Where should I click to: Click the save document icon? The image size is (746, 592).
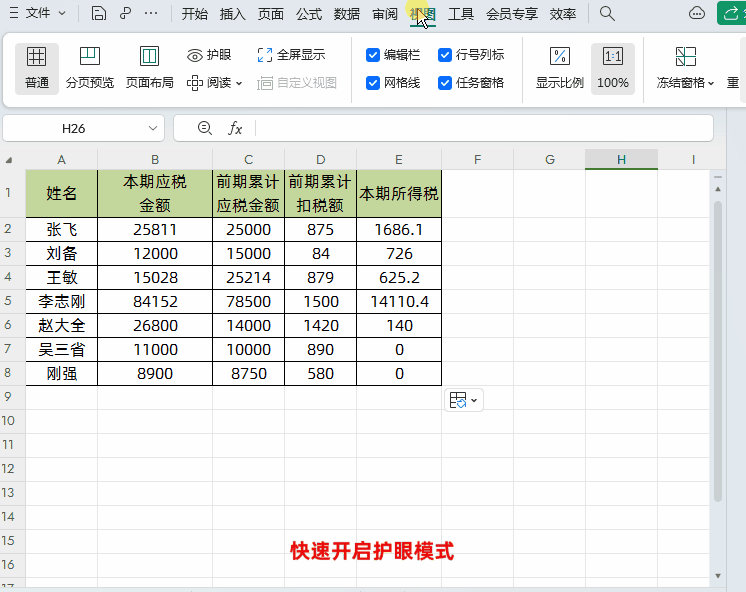coord(98,13)
